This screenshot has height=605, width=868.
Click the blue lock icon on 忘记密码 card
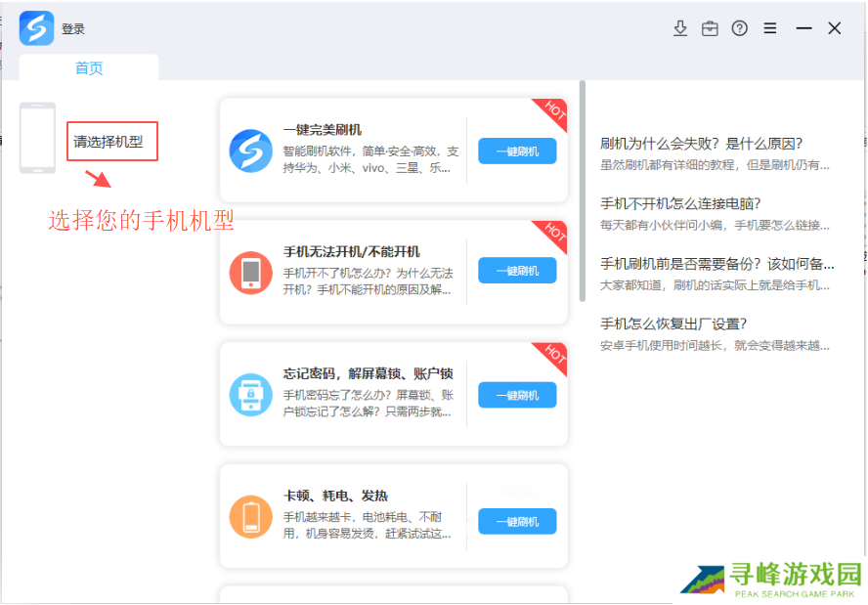pyautogui.click(x=249, y=395)
